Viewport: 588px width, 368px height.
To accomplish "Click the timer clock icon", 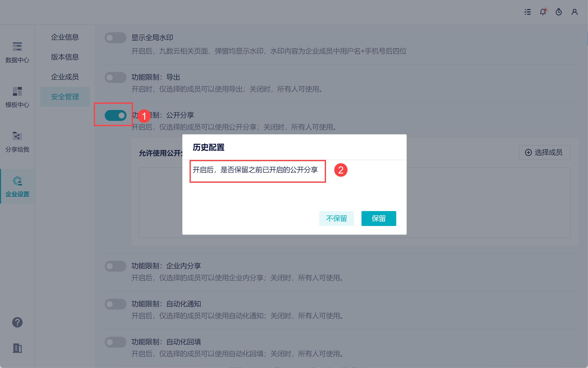I will coord(558,12).
